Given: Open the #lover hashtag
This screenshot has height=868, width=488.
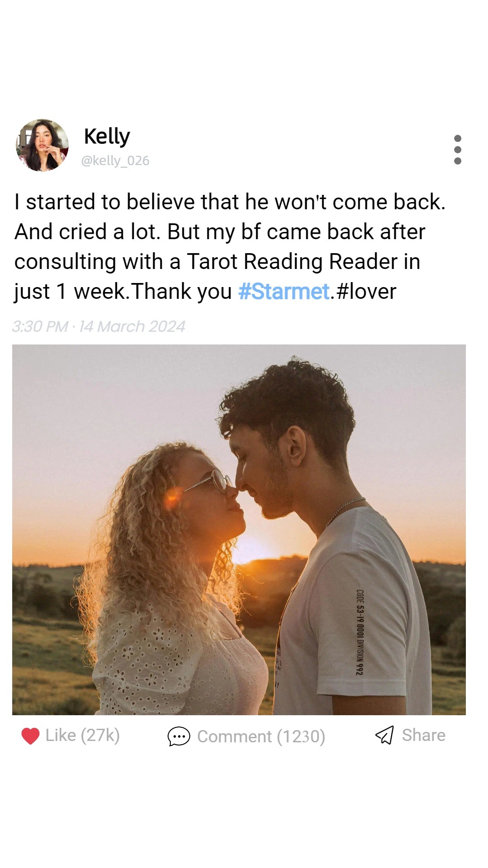Looking at the screenshot, I should click(x=366, y=292).
